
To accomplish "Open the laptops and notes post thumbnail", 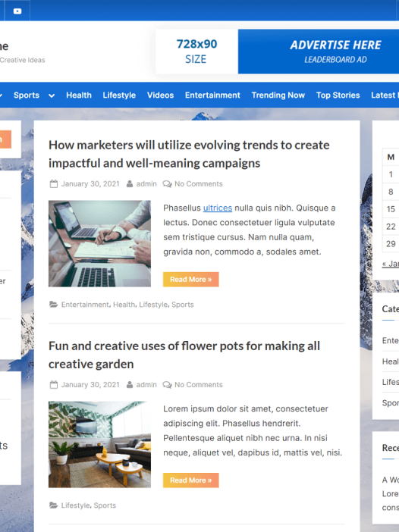I will [x=99, y=243].
